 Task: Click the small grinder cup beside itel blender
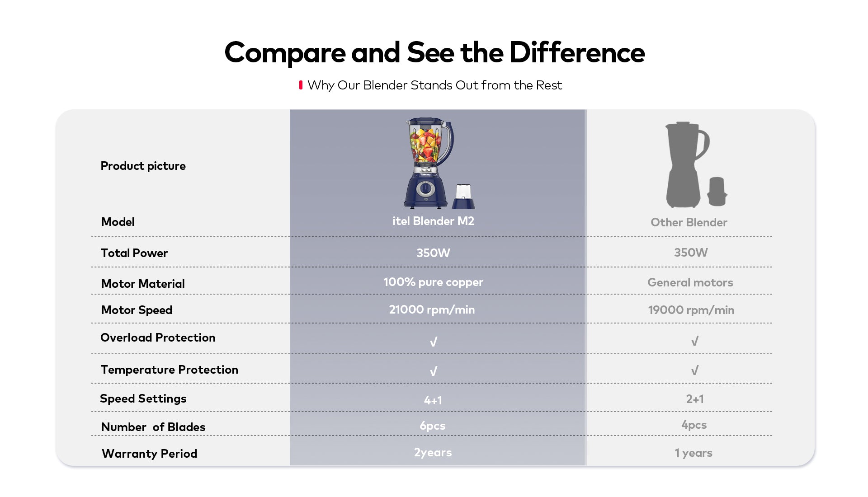(x=463, y=197)
